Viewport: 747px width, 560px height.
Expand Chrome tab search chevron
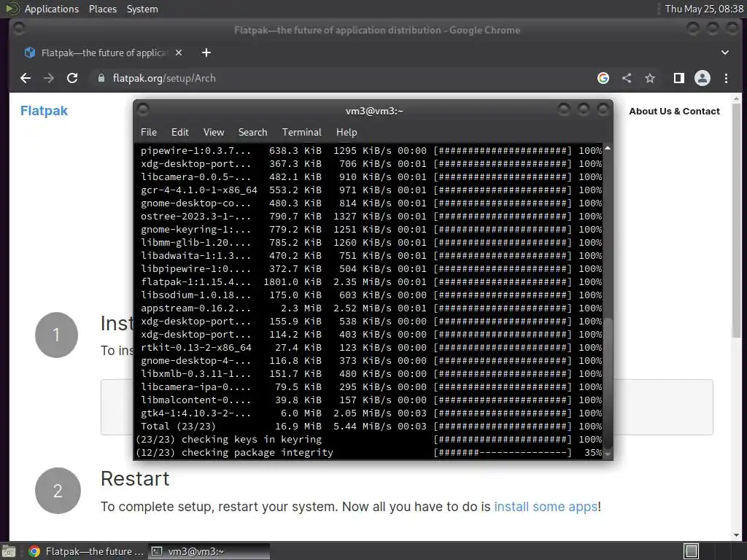coord(724,52)
